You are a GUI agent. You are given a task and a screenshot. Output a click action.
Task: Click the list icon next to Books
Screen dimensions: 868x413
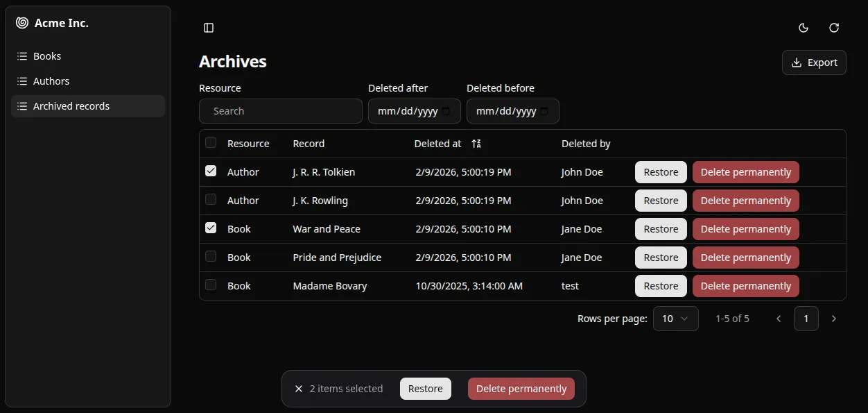coord(21,56)
